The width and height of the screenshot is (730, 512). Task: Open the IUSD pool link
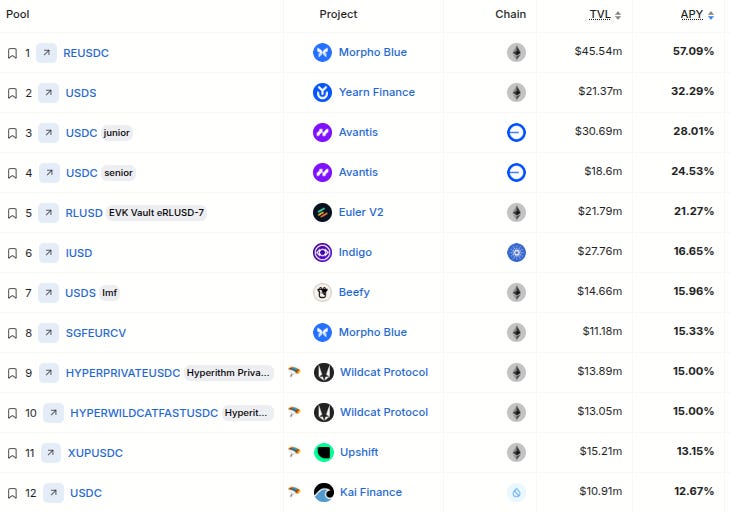[79, 253]
